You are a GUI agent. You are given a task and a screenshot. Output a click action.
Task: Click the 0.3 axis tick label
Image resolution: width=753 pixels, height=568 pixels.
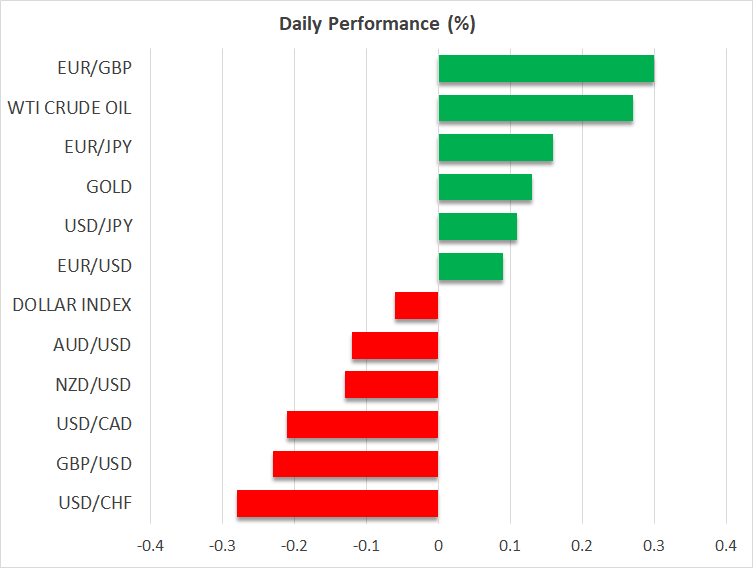tap(654, 546)
